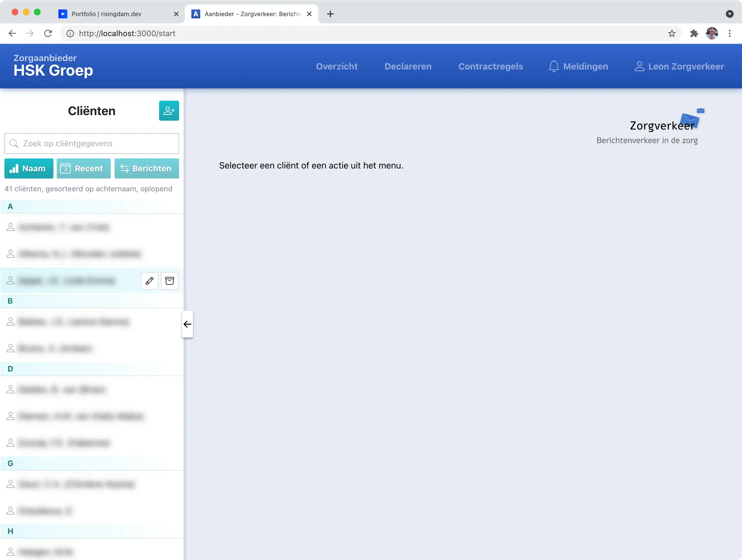
Task: Open Meldingen notifications bell
Action: pyautogui.click(x=578, y=66)
